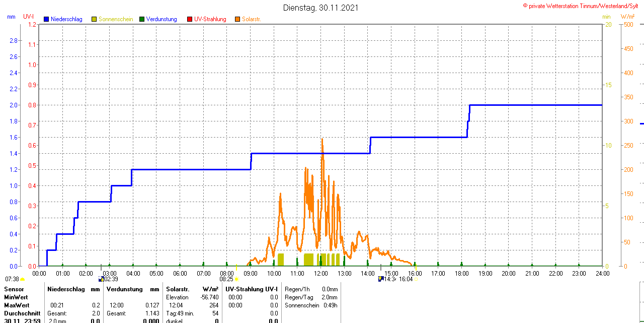Click the red UV-I axis unit label
This screenshot has height=323, width=644.
(29, 17)
